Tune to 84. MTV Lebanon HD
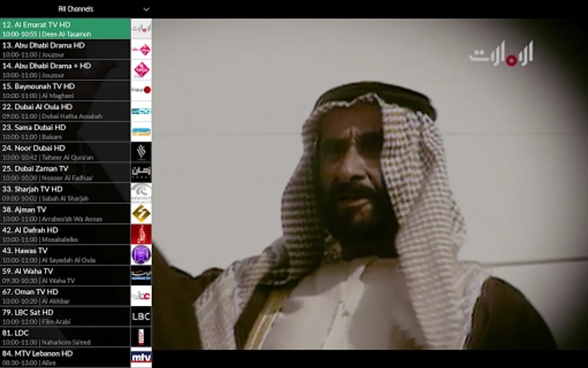Image resolution: width=588 pixels, height=368 pixels. tap(65, 357)
